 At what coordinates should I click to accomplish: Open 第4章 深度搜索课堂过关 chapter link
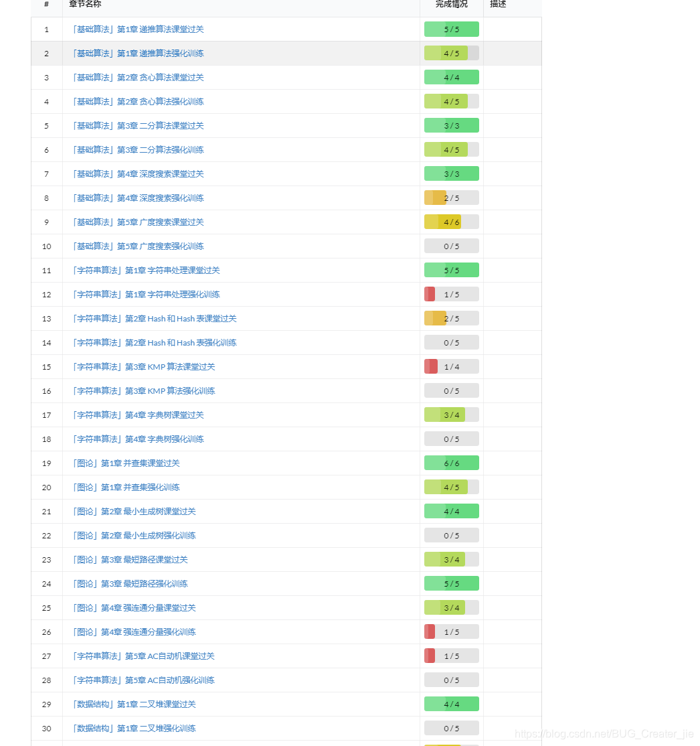point(137,174)
